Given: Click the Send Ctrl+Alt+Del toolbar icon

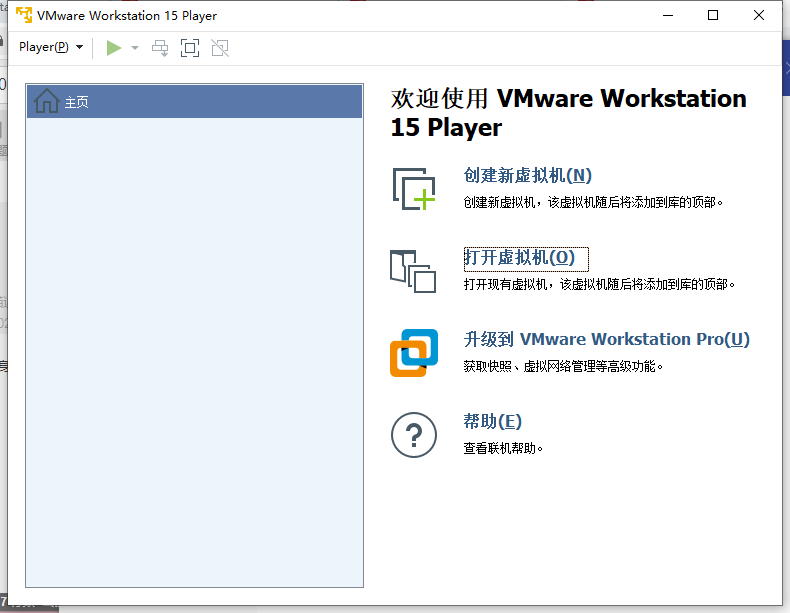Looking at the screenshot, I should coord(160,48).
